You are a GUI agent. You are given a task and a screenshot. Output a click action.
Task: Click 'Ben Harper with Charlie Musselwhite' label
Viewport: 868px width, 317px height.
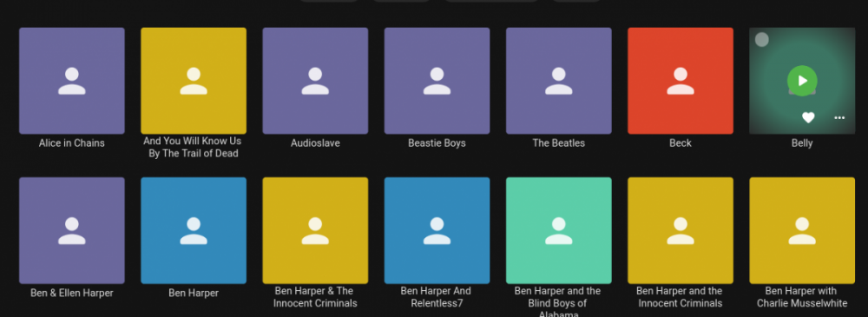point(802,297)
